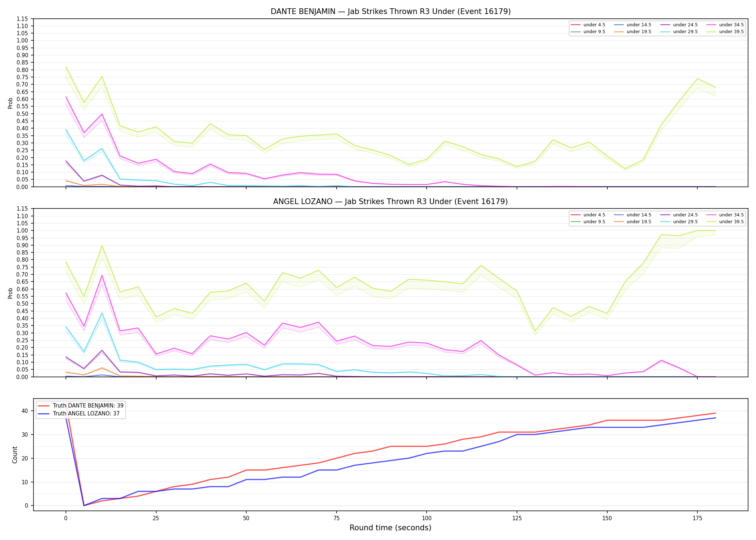This screenshot has width=756, height=540.
Task: Click x-axis tick label 75
Action: pyautogui.click(x=336, y=518)
